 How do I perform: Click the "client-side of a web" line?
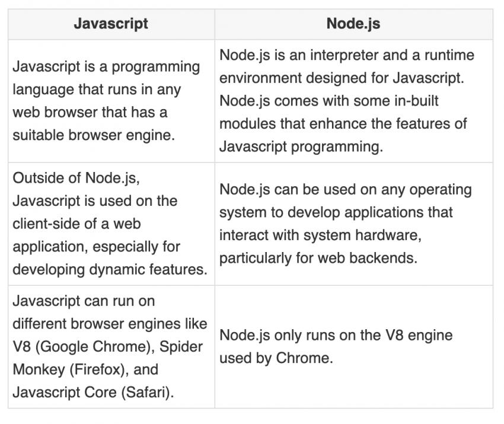(x=76, y=224)
